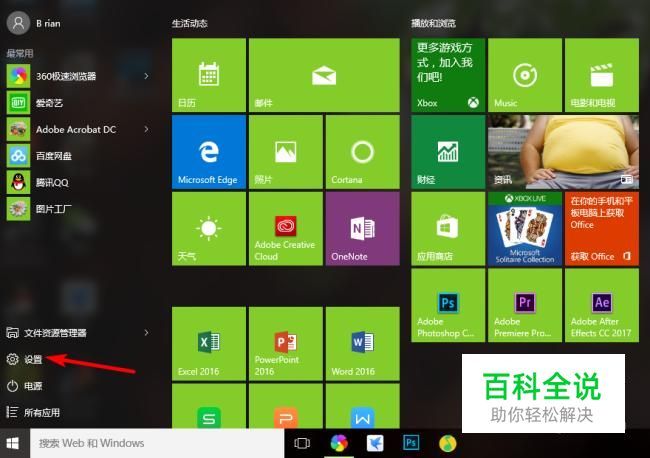
Task: Open the Movies & TV (电影和电视) tile
Action: [602, 75]
